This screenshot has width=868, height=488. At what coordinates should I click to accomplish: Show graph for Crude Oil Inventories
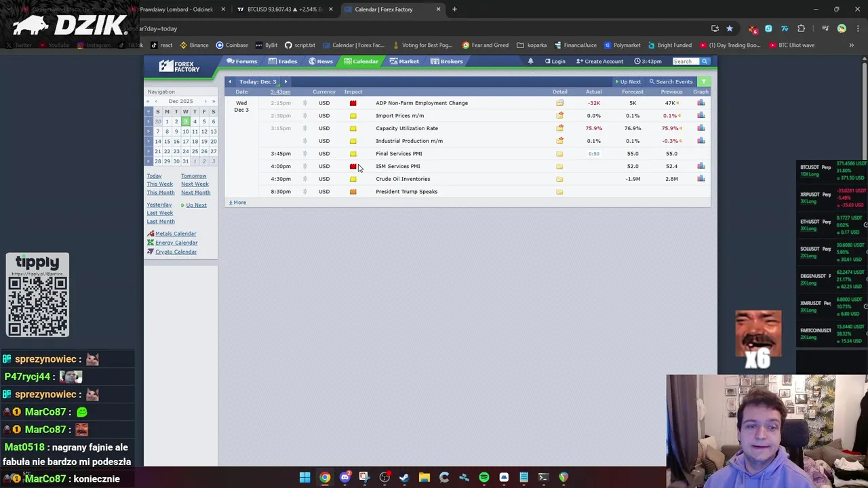point(701,179)
